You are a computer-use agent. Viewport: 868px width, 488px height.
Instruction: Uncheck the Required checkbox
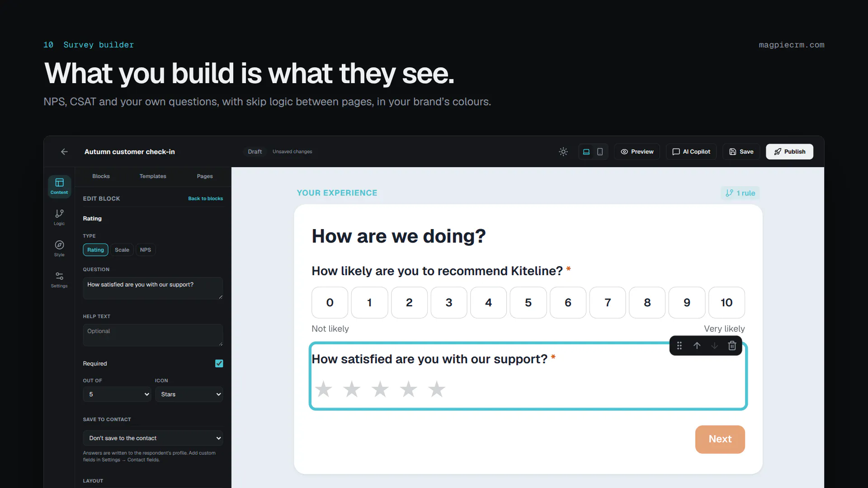click(x=219, y=363)
